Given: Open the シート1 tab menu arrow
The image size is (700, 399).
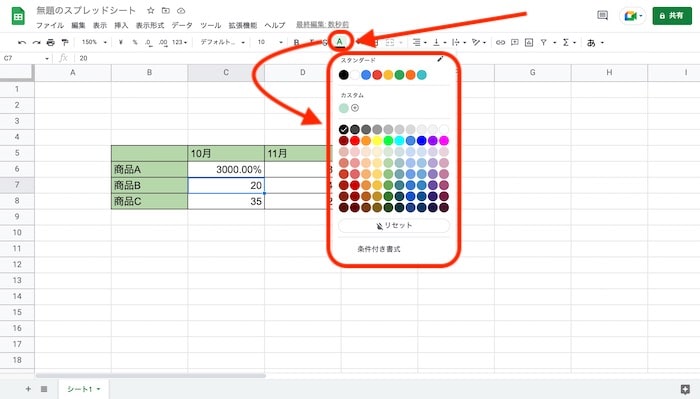Looking at the screenshot, I should tap(98, 389).
